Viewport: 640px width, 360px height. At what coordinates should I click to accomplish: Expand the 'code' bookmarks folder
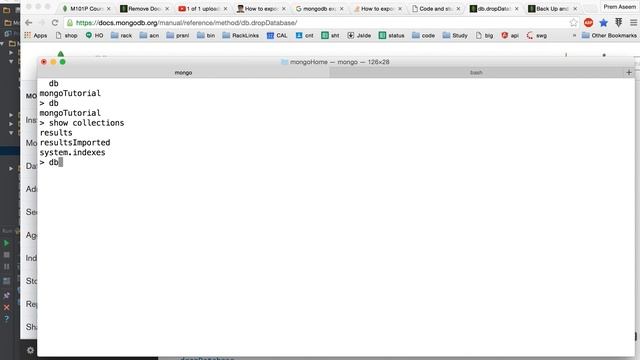(x=423, y=36)
